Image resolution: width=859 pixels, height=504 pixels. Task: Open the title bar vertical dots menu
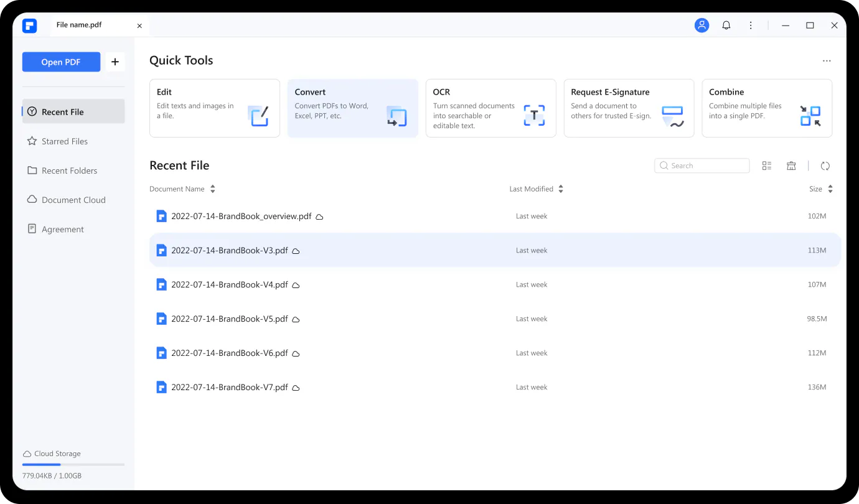coord(751,26)
